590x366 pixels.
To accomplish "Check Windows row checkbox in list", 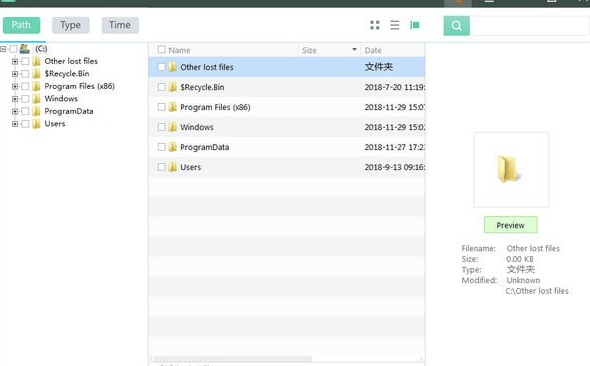I will (x=162, y=127).
